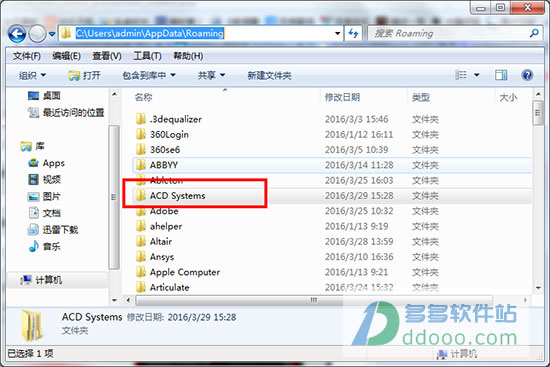This screenshot has width=550, height=367.
Task: Open the 音乐 library
Action: pyautogui.click(x=45, y=247)
